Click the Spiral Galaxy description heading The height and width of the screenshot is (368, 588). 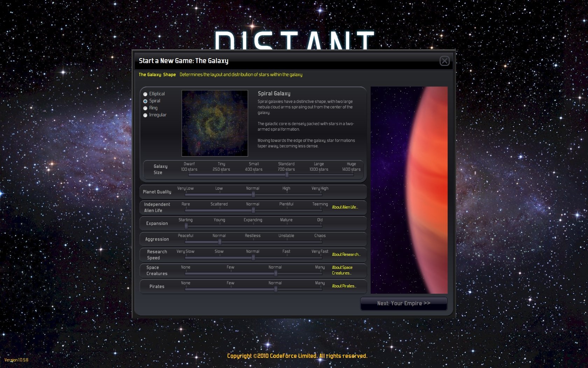point(274,94)
